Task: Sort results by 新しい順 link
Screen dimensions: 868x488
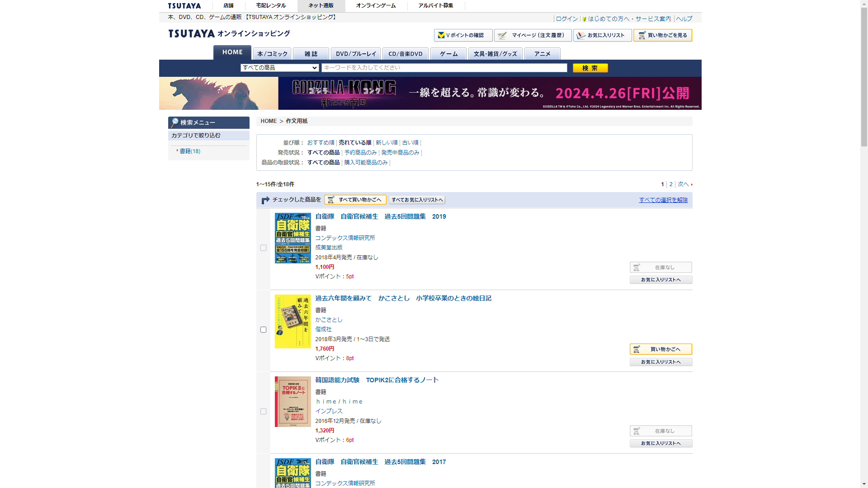Action: 386,143
